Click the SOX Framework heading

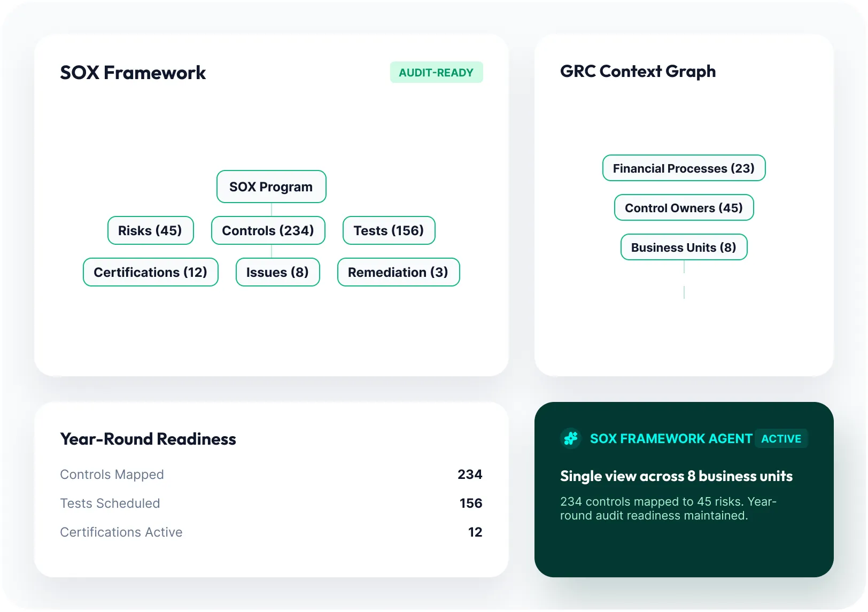click(133, 73)
